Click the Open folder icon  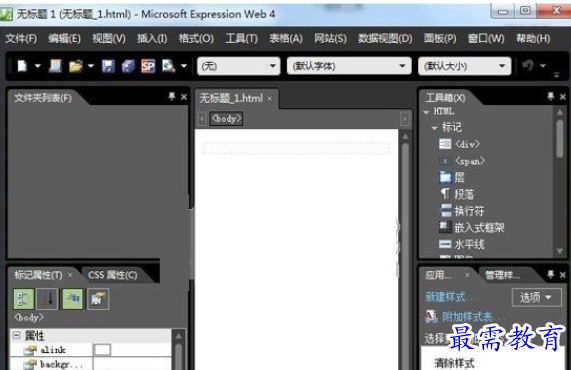click(x=76, y=66)
